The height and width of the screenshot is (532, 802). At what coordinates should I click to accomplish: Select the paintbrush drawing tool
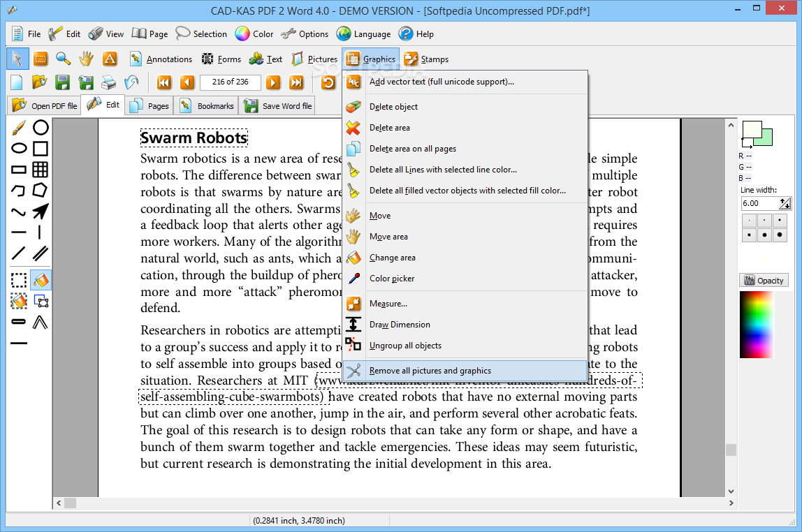(x=18, y=127)
